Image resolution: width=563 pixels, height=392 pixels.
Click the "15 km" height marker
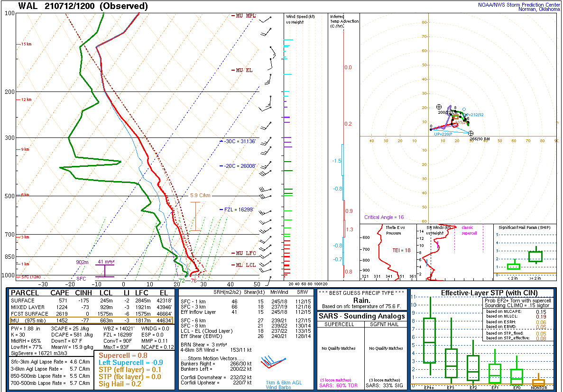point(26,44)
